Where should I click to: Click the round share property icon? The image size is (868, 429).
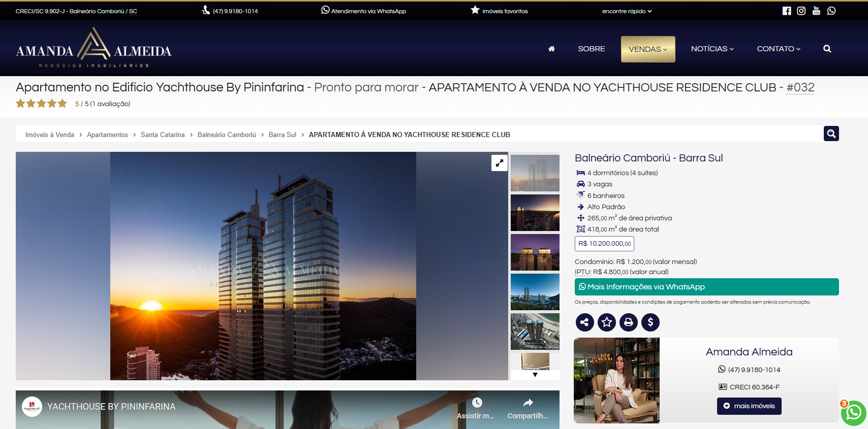[x=585, y=322]
